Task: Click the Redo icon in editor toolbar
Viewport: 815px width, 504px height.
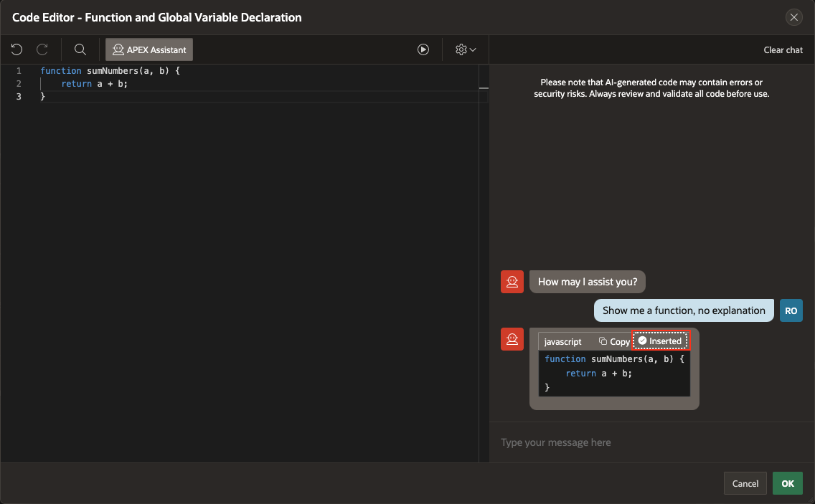Action: [x=42, y=49]
